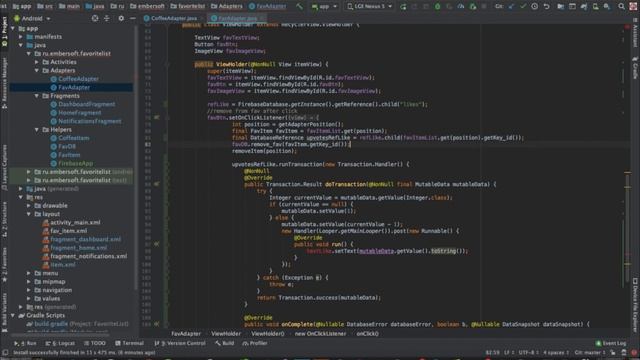Viewport: 640px width, 360px height.
Task: Open the LGE Nexus 5 device dropdown
Action: click(370, 7)
